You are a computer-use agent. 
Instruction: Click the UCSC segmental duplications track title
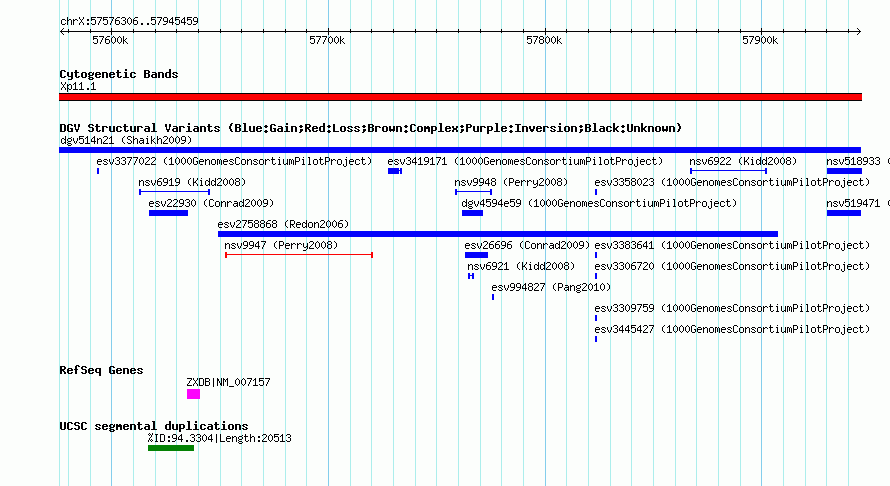[x=154, y=426]
